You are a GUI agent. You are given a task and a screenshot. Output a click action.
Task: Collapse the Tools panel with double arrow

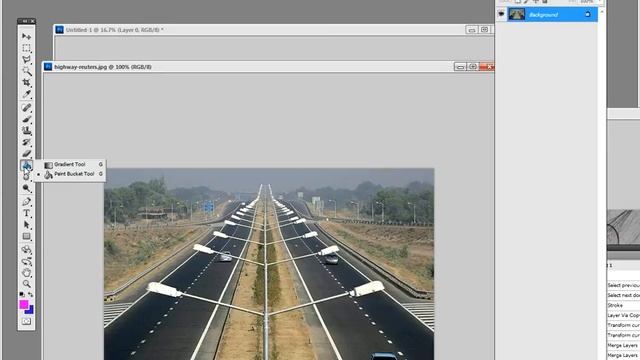coord(24,21)
